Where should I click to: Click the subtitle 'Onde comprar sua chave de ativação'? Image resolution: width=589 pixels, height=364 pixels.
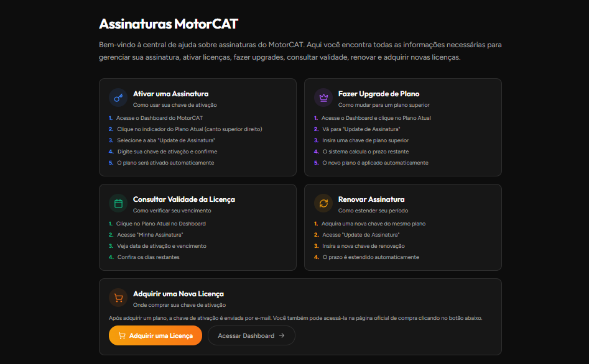pos(179,305)
